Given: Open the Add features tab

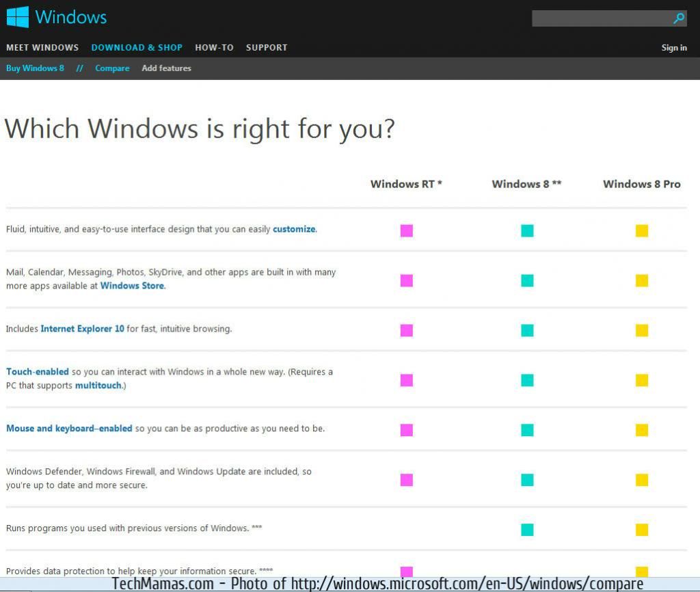Looking at the screenshot, I should (x=166, y=68).
